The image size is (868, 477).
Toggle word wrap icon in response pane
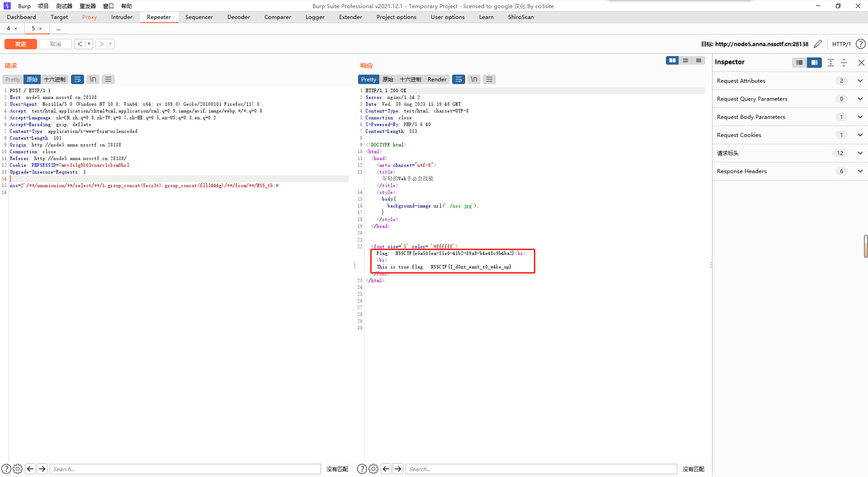pos(459,80)
